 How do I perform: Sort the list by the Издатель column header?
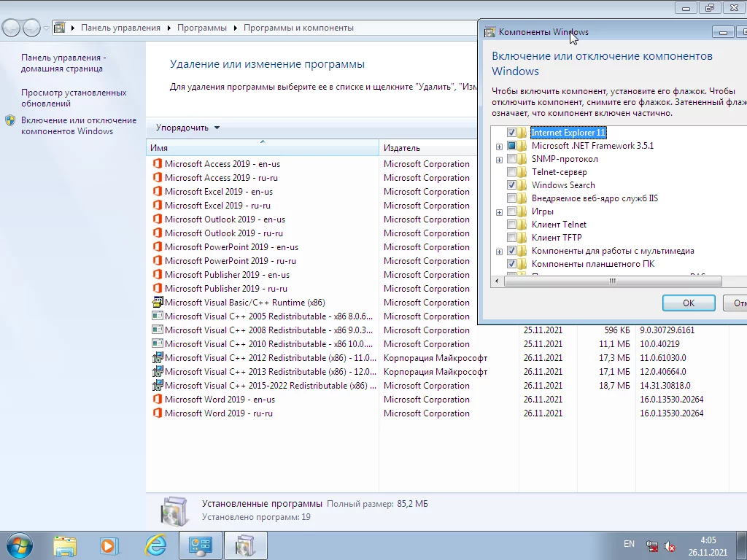pyautogui.click(x=427, y=147)
